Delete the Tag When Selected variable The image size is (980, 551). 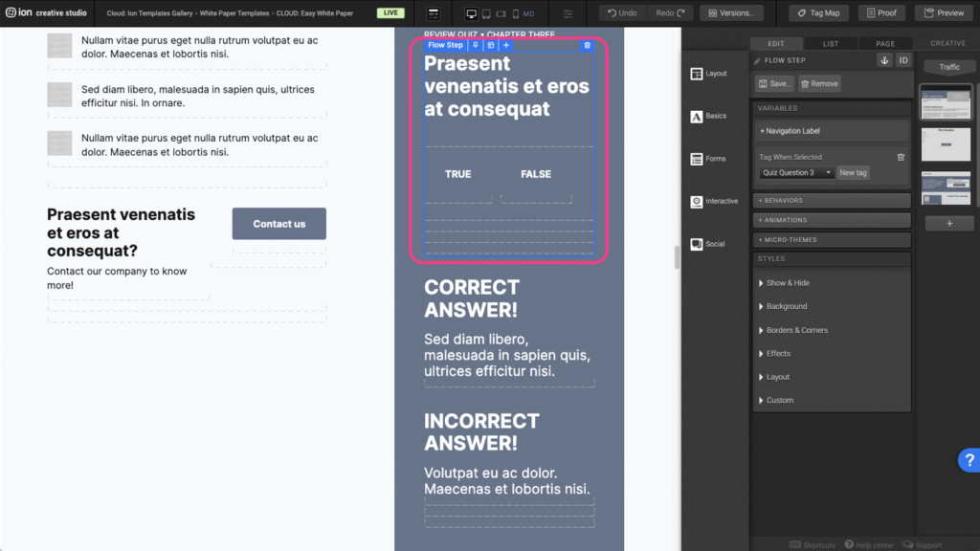(901, 157)
